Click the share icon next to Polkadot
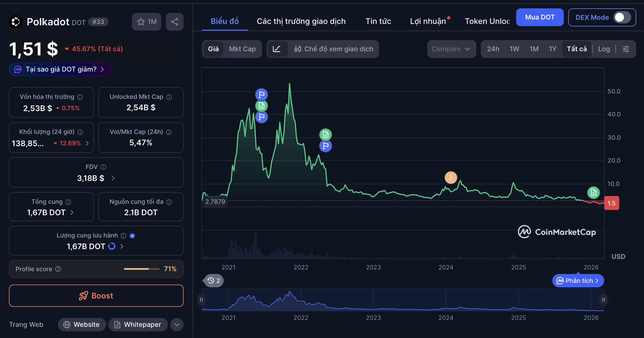The image size is (644, 338). tap(175, 22)
